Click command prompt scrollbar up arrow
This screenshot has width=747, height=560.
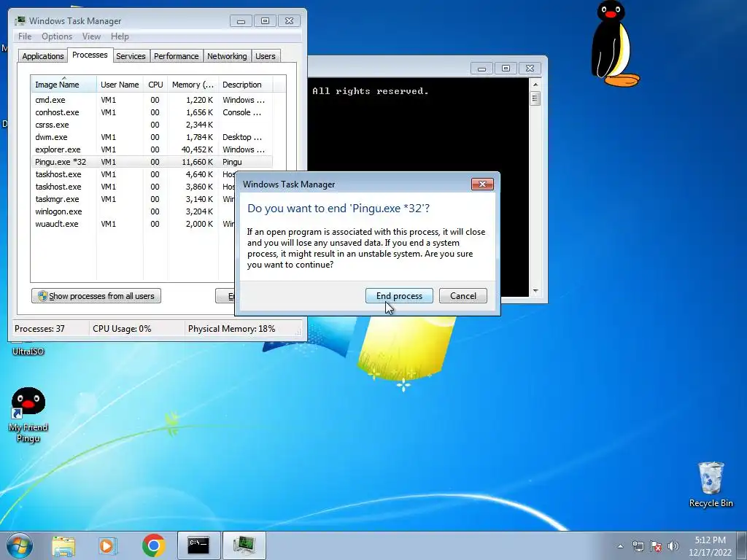pos(535,85)
